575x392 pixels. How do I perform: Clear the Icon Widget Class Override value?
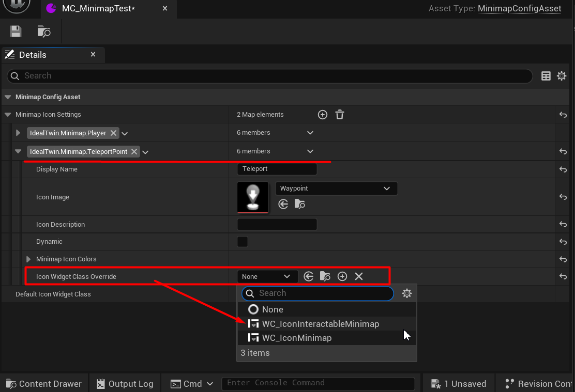pos(359,276)
